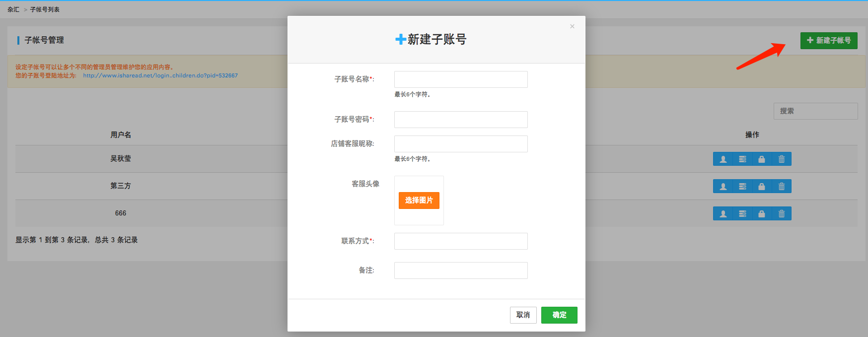
Task: Select the 备注 input box
Action: point(460,270)
